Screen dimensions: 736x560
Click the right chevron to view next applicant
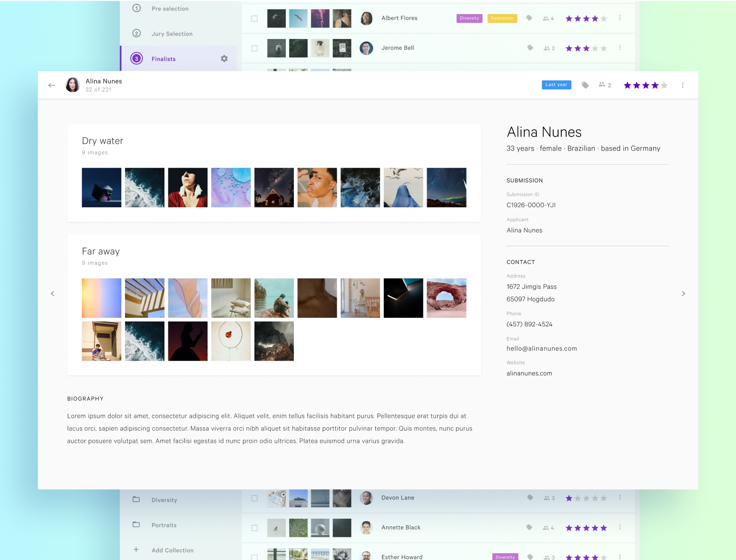(684, 293)
